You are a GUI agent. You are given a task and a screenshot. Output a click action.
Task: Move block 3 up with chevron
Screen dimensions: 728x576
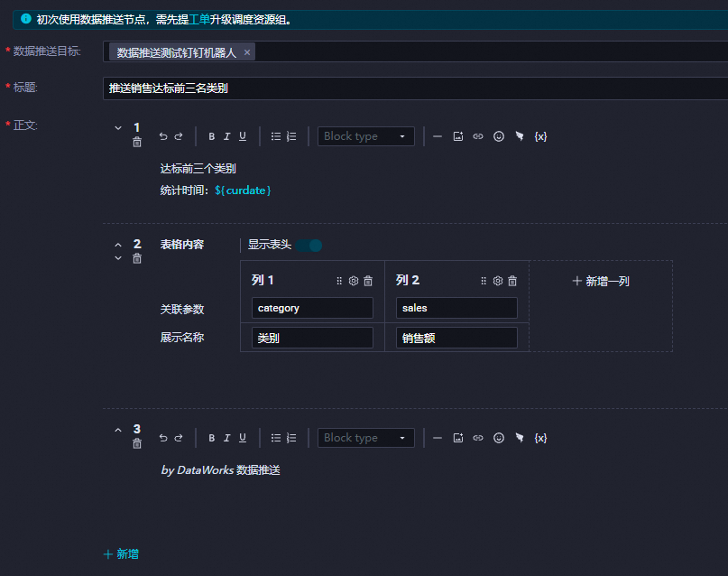tap(118, 430)
